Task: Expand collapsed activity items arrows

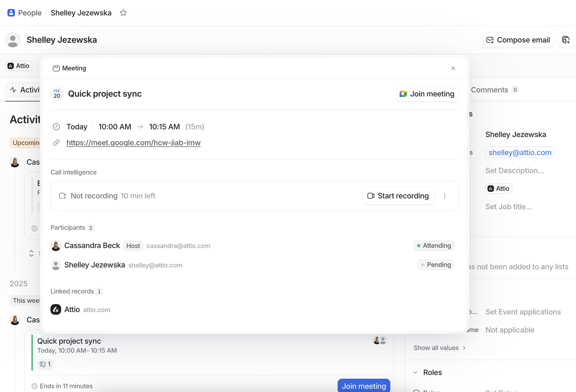Action: [x=31, y=253]
